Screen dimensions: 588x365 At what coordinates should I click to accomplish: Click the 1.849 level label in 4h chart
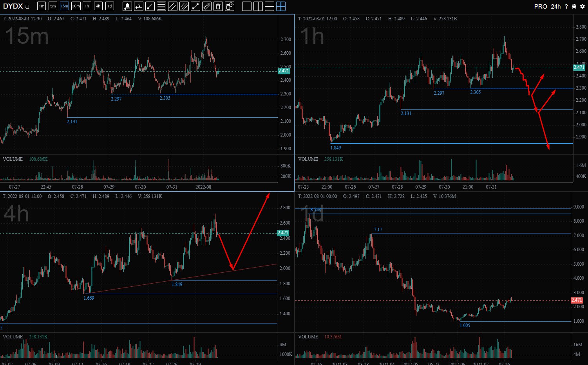(x=177, y=284)
